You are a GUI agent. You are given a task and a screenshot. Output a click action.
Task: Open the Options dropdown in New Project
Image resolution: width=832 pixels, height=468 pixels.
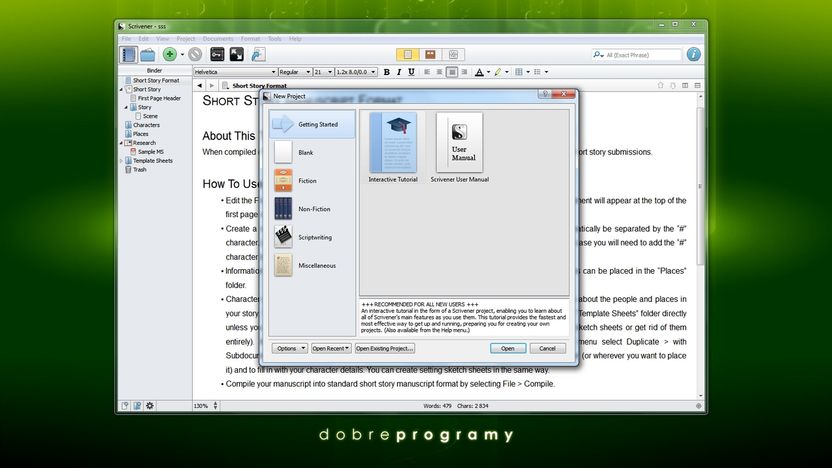click(290, 349)
